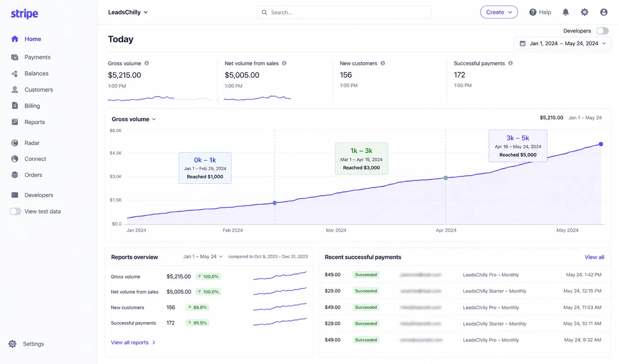Click info icon next to Net volume from sales
This screenshot has width=619, height=364.
coord(284,63)
